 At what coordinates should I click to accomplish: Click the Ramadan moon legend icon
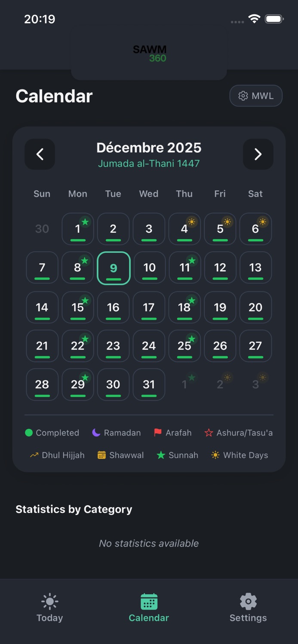click(x=96, y=433)
